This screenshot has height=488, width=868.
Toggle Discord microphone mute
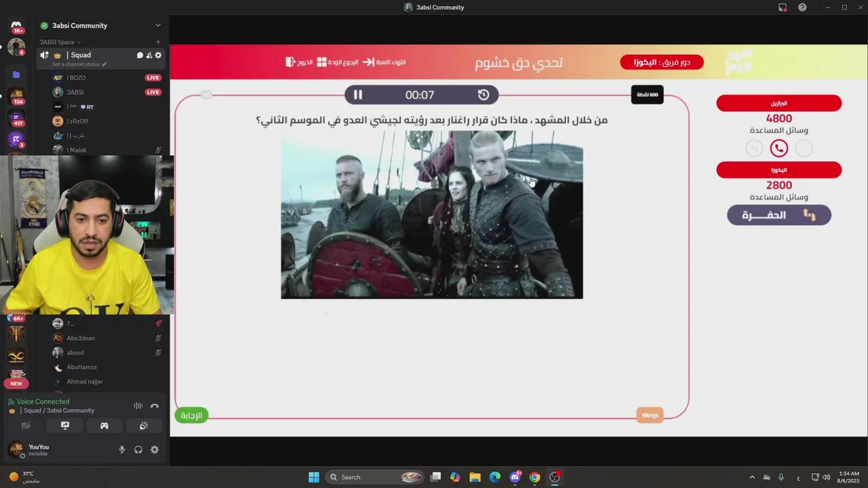pyautogui.click(x=122, y=449)
